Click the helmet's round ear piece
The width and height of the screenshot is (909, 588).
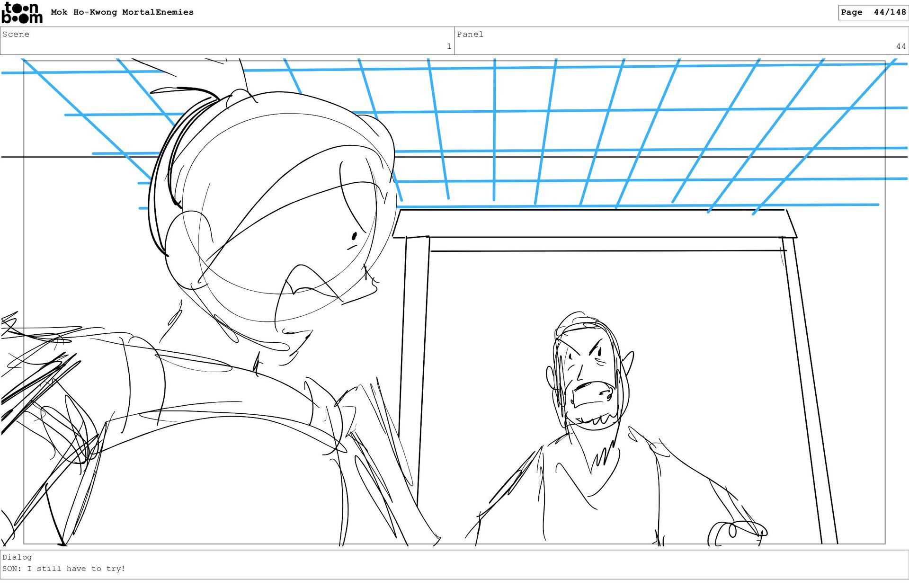pos(185,249)
